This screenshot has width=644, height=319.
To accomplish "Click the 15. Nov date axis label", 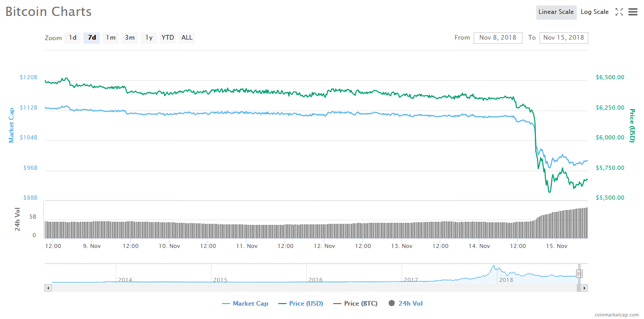I will 556,246.
